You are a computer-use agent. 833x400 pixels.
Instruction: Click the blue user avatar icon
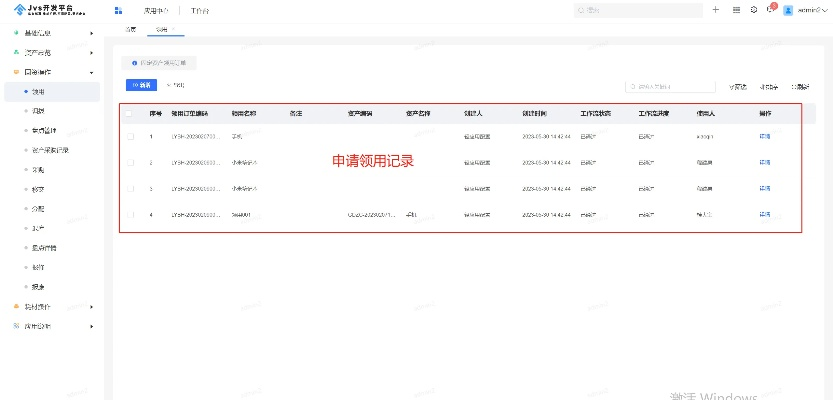tap(788, 10)
